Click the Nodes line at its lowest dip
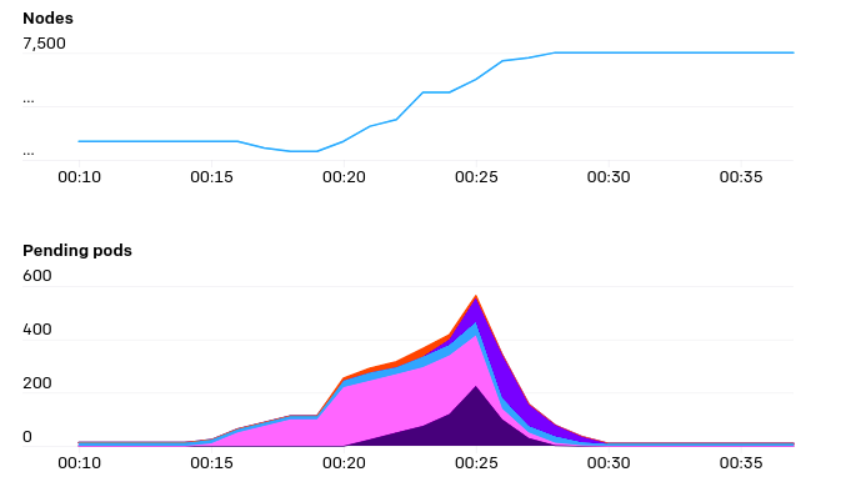Image resolution: width=863 pixels, height=481 pixels. pos(303,151)
